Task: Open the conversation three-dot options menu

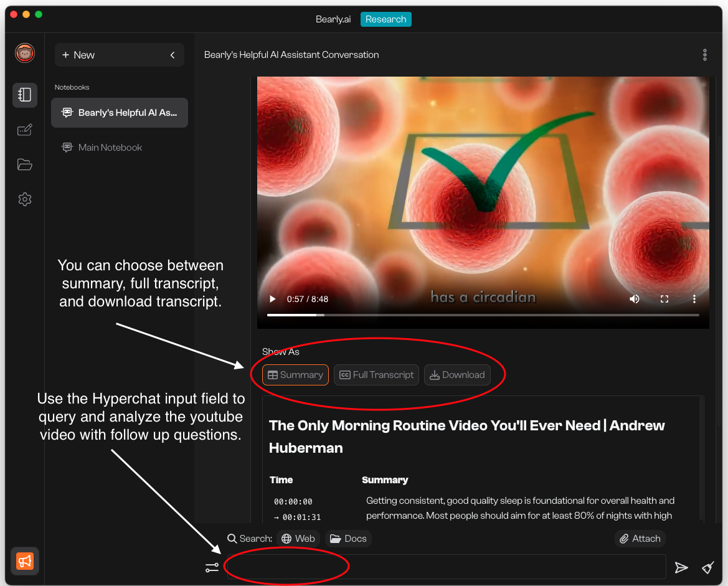Action: [x=704, y=55]
